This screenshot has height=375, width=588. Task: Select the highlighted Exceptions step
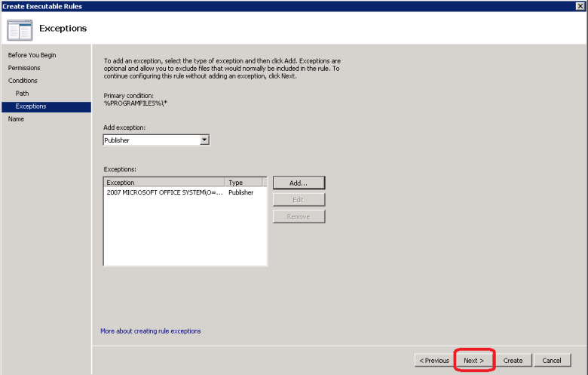pyautogui.click(x=31, y=106)
